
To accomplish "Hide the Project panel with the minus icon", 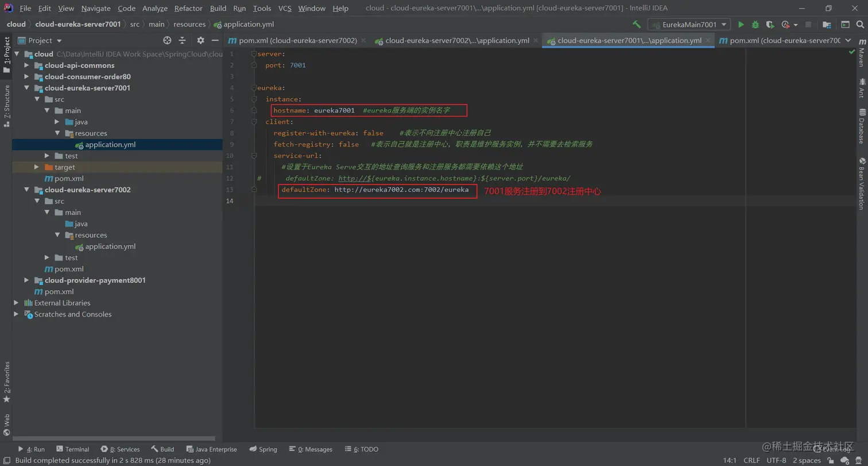I will click(215, 40).
